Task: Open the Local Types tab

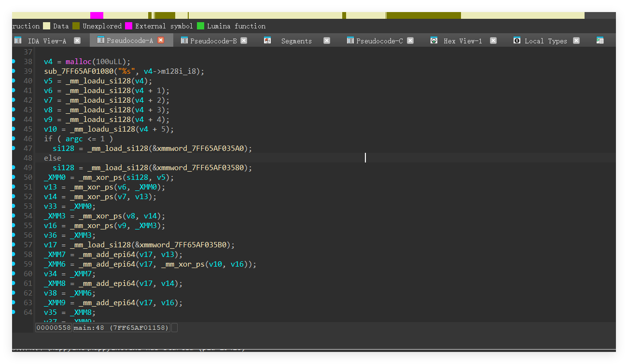Action: 546,41
